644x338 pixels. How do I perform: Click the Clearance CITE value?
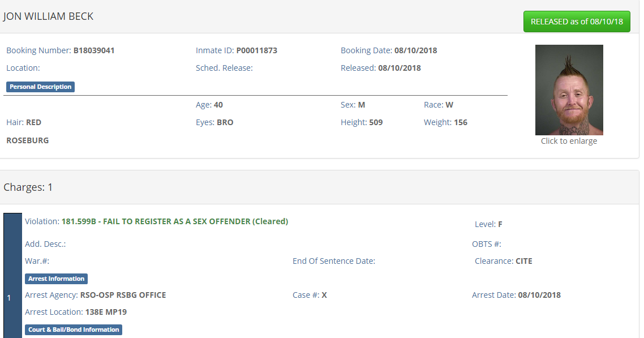pos(523,261)
